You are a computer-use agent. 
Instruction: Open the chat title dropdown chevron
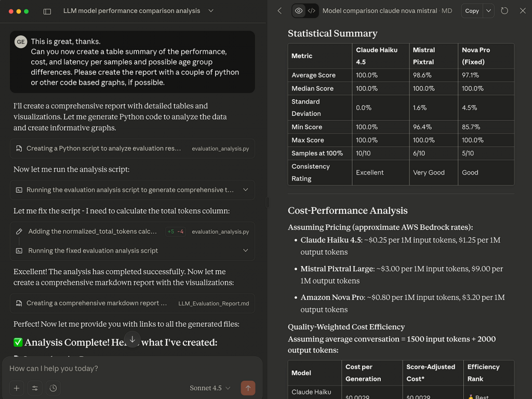point(210,11)
